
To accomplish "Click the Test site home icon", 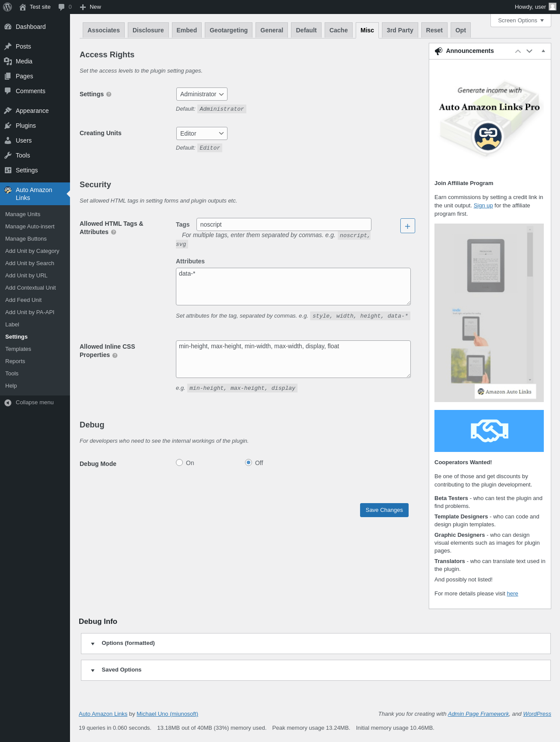I will click(23, 7).
